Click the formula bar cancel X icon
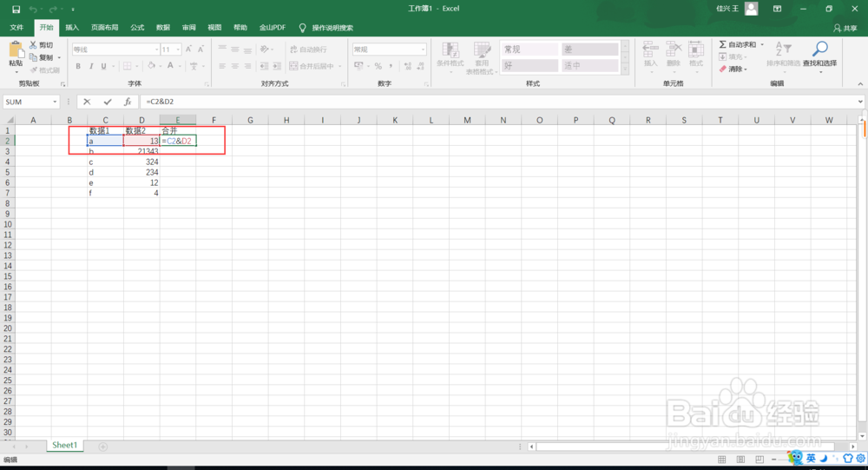The height and width of the screenshot is (470, 868). [x=87, y=102]
